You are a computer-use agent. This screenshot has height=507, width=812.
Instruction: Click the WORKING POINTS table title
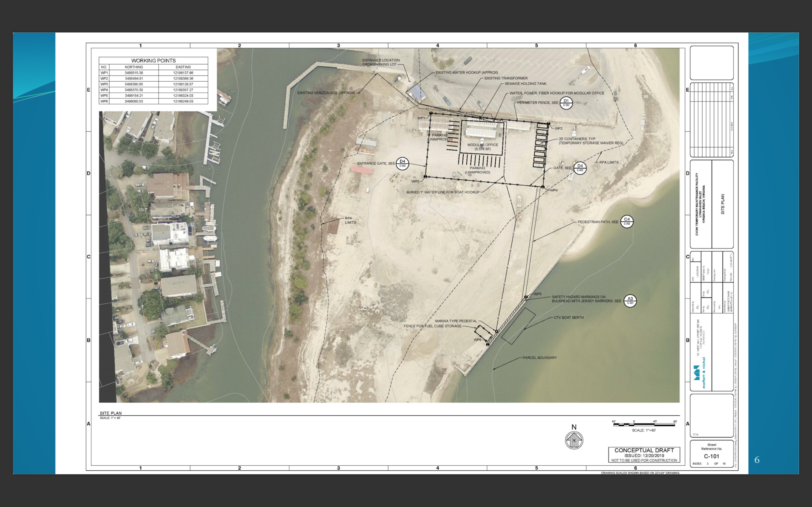point(153,61)
